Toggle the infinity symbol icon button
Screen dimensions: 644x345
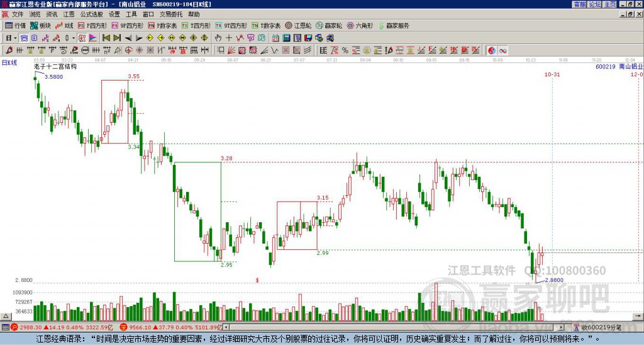coord(502,50)
